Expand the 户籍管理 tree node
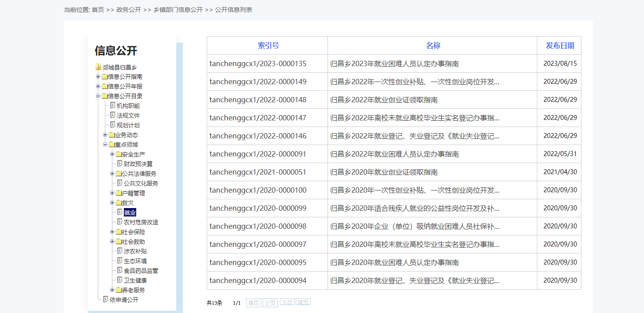 (112, 193)
